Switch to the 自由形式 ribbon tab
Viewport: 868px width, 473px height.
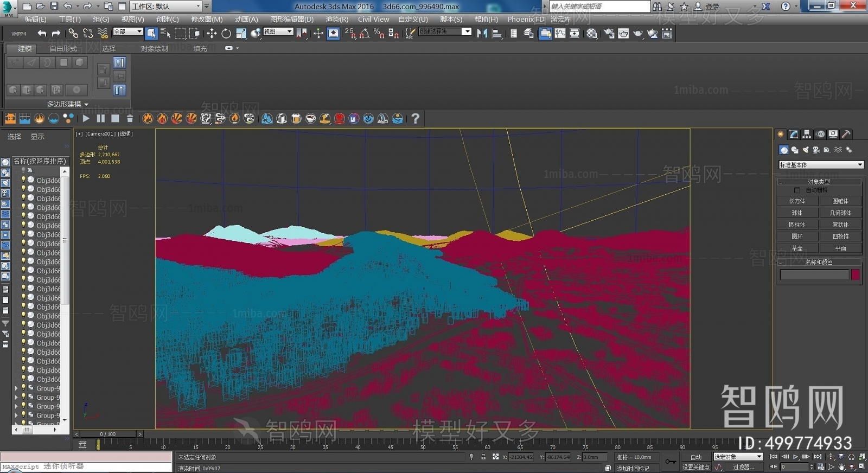pos(63,48)
